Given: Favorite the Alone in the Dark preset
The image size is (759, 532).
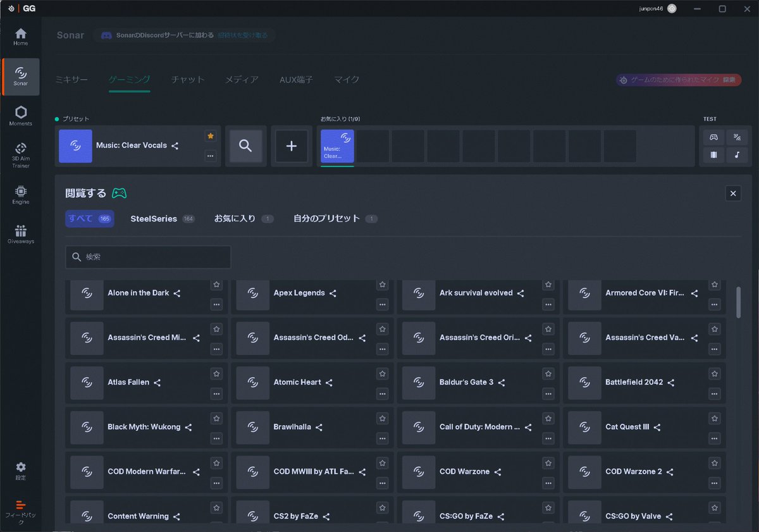Looking at the screenshot, I should click(x=216, y=285).
